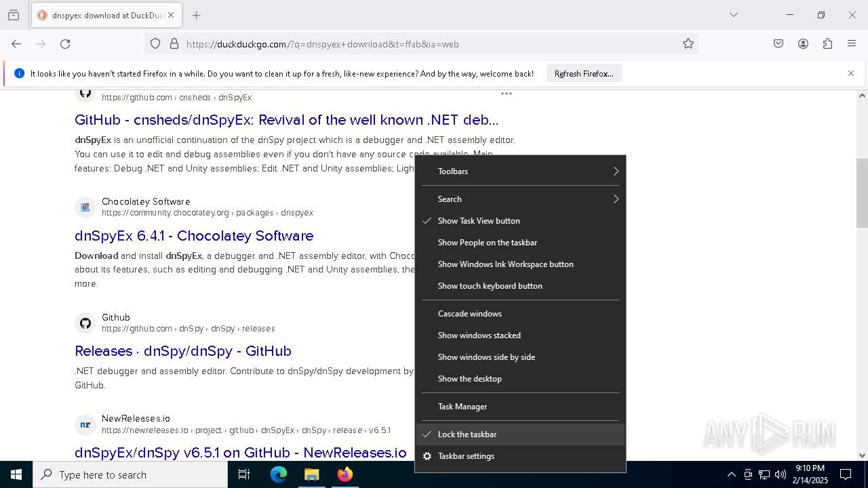Click the GitHub favicon beside Releases result
The width and height of the screenshot is (868, 488).
(x=85, y=323)
